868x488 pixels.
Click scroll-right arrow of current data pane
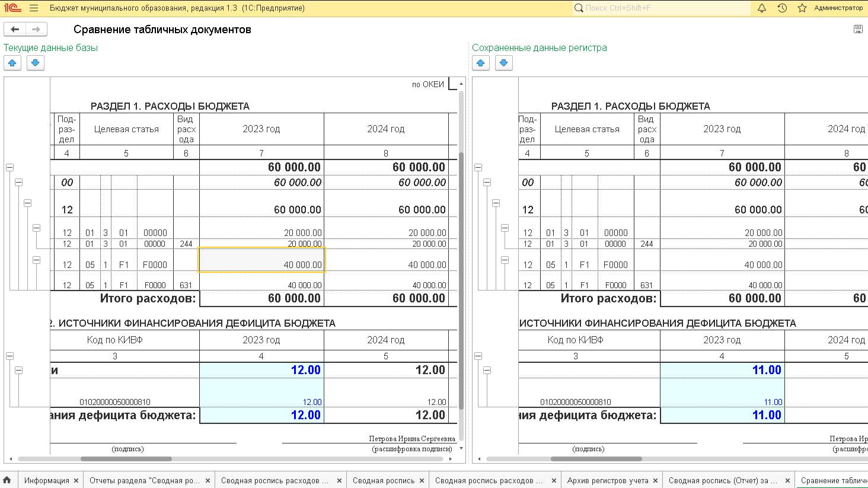coord(451,459)
